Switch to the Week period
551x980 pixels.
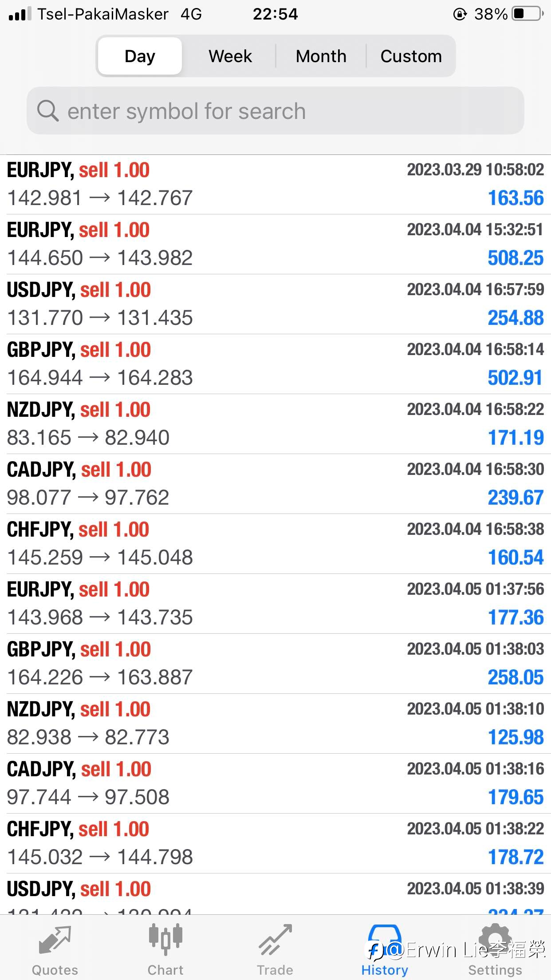(x=230, y=56)
